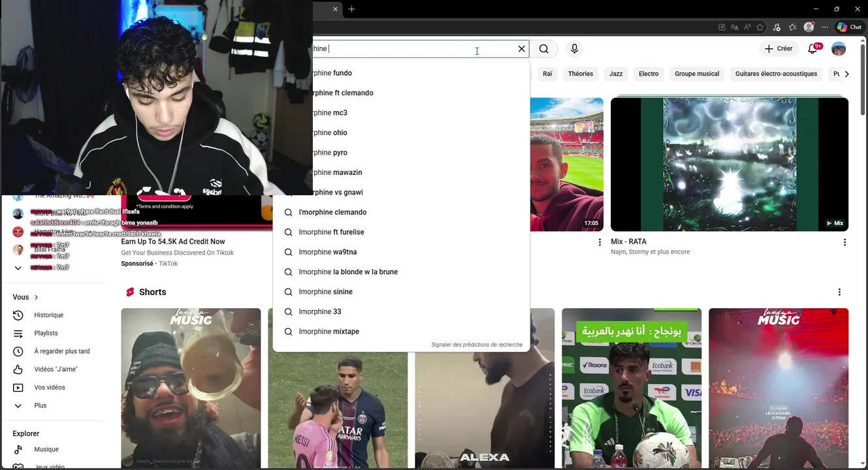Select the Jazz filter chip
868x470 pixels.
click(x=616, y=74)
